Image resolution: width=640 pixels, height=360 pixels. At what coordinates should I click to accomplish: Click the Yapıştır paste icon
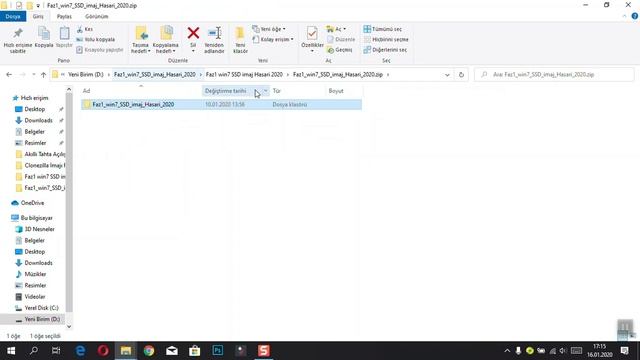coord(64,38)
